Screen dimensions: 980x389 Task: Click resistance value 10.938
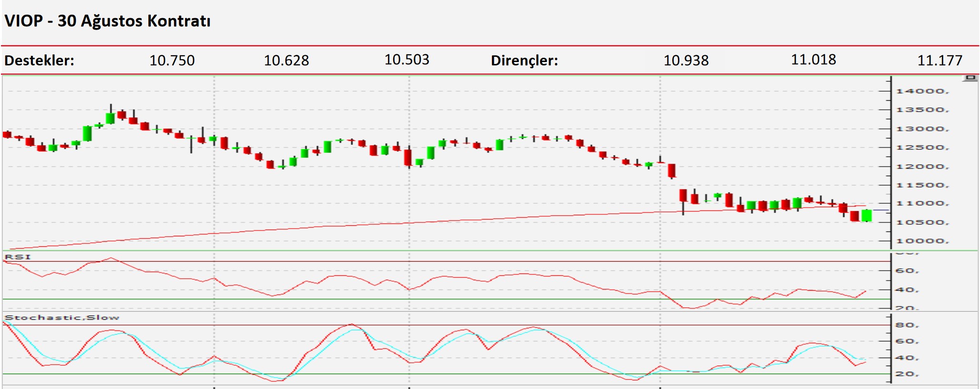(x=686, y=61)
